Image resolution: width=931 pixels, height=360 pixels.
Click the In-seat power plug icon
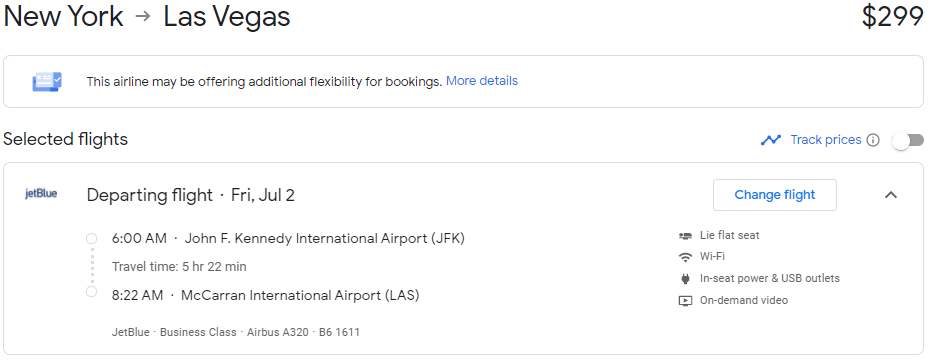click(685, 279)
